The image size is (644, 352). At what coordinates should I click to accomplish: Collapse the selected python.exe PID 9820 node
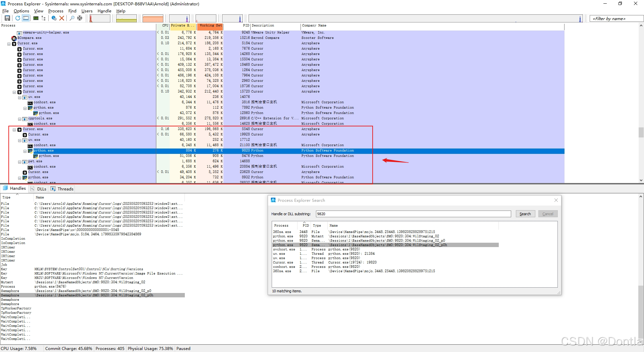pos(25,151)
